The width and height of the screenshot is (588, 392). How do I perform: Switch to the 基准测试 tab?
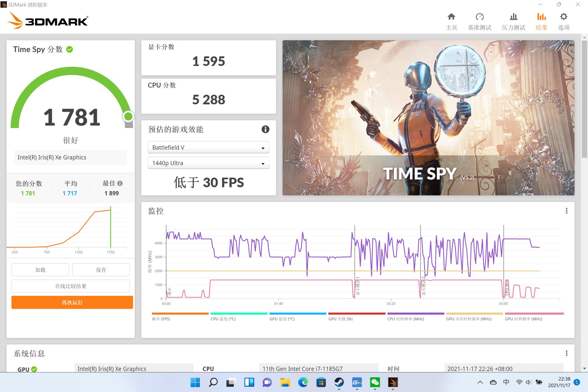pos(479,20)
